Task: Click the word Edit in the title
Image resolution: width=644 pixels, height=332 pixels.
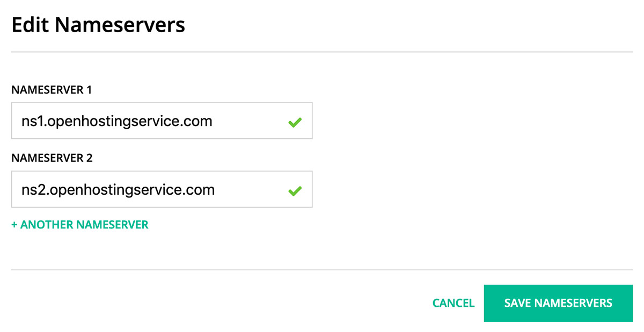Action: [x=30, y=25]
